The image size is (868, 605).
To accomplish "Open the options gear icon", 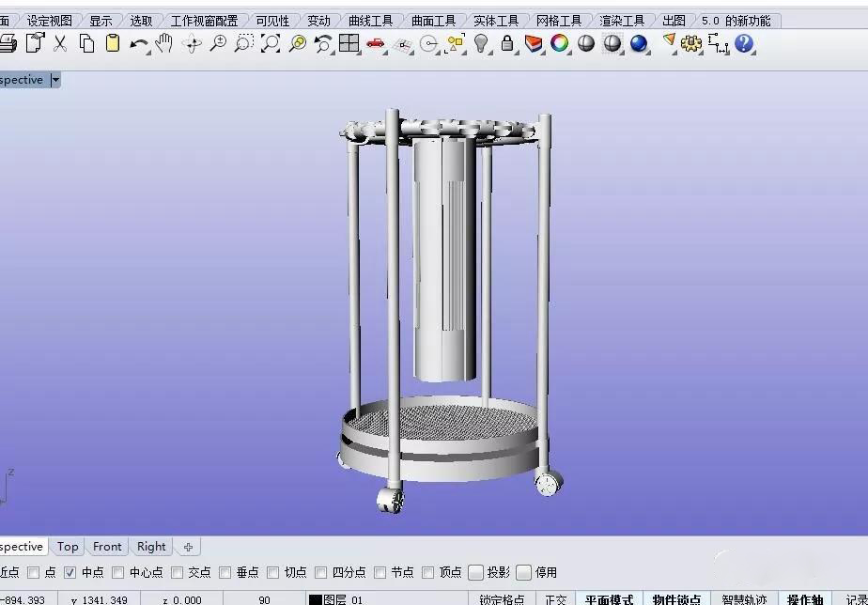I will (692, 43).
